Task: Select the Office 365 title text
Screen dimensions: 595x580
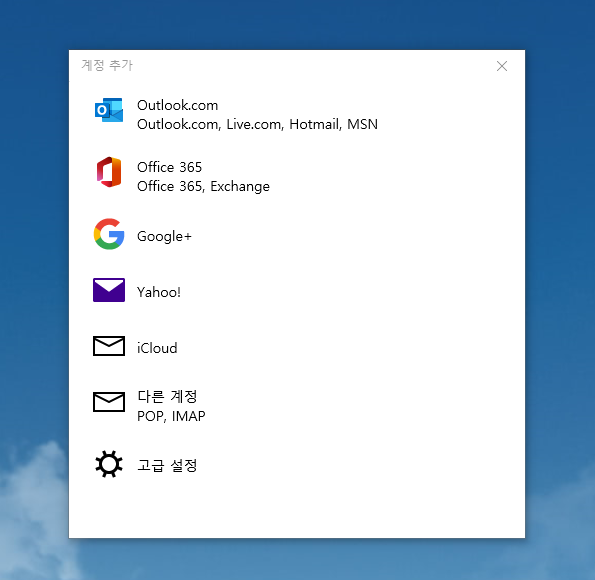Action: [169, 167]
